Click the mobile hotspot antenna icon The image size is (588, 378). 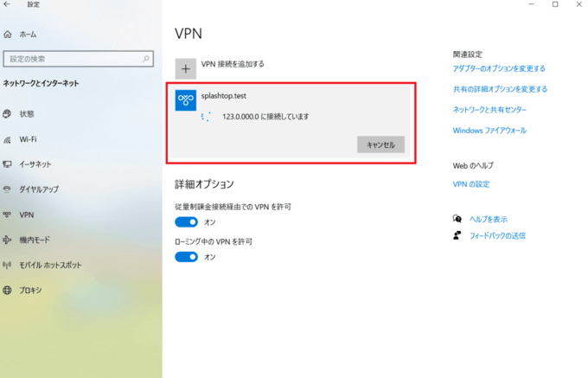point(7,266)
